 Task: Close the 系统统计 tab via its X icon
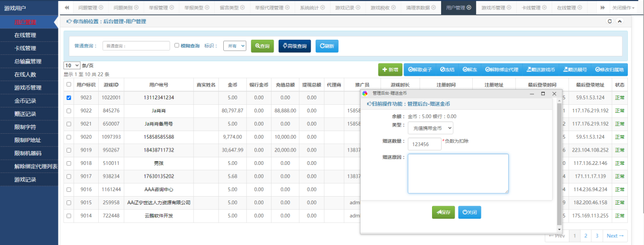[x=322, y=8]
